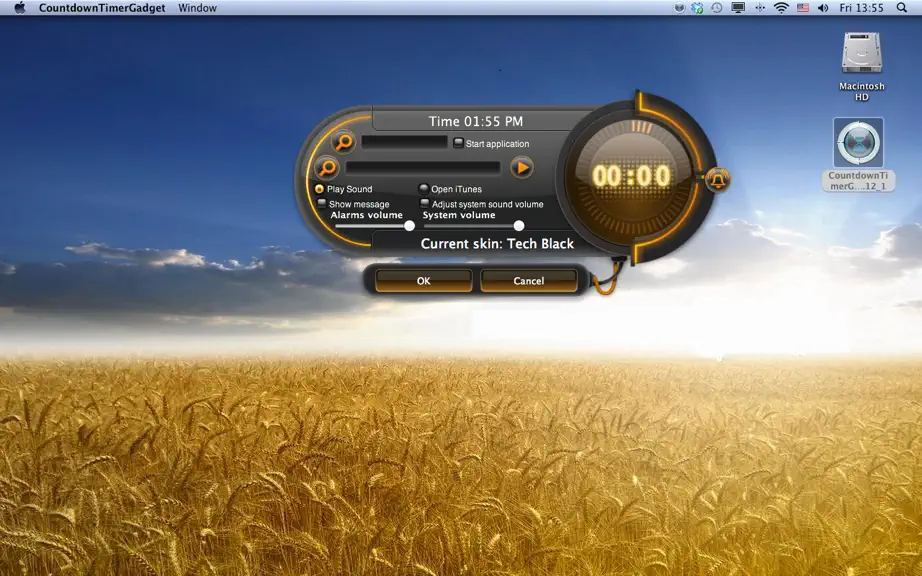
Task: Check Adjust system sound volume option
Action: [x=425, y=203]
